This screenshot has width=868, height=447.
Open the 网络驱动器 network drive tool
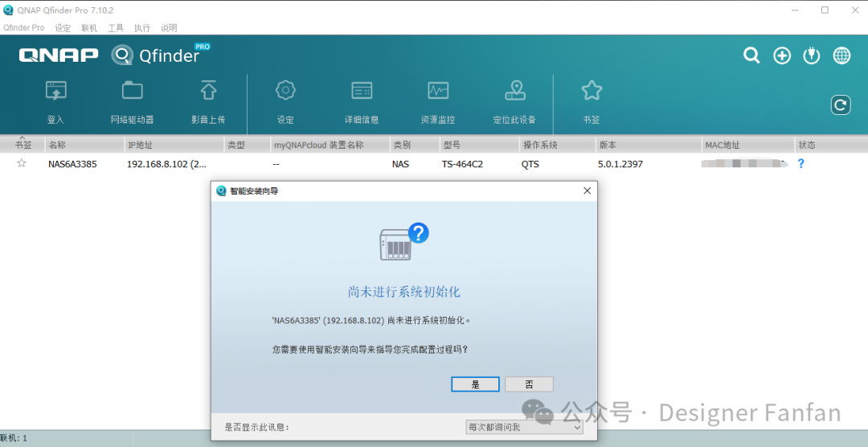(133, 90)
